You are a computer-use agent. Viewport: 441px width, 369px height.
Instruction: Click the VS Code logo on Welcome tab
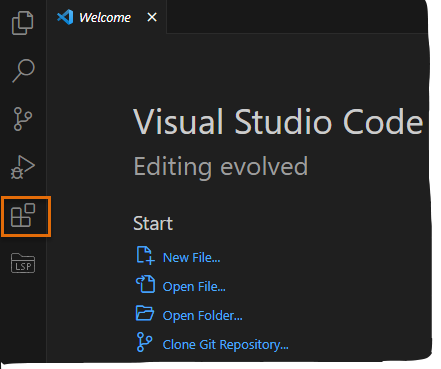pos(65,17)
